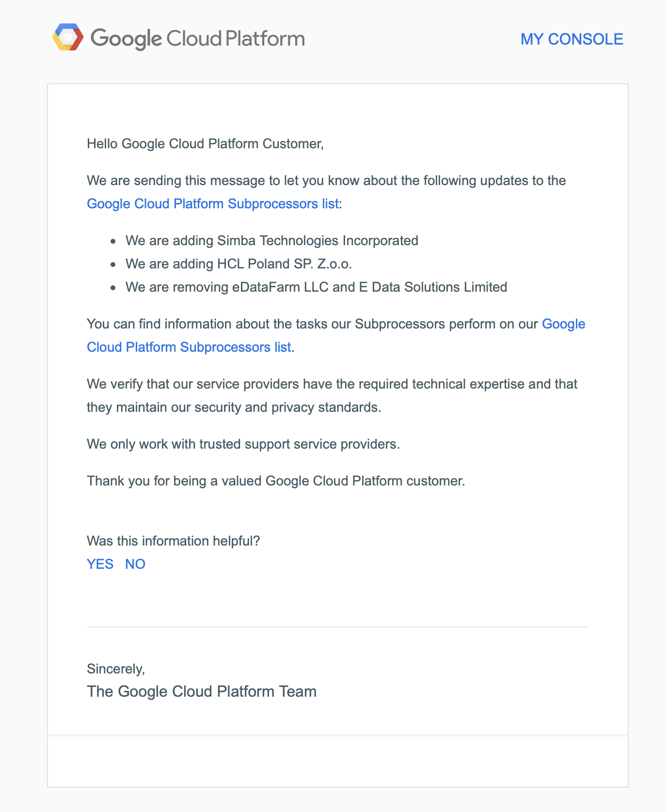Click 'We verify that our service providers' paragraph

pyautogui.click(x=332, y=395)
